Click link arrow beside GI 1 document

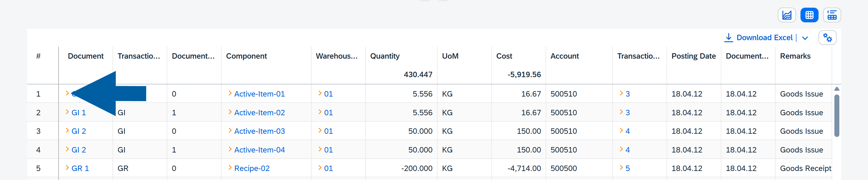(67, 112)
